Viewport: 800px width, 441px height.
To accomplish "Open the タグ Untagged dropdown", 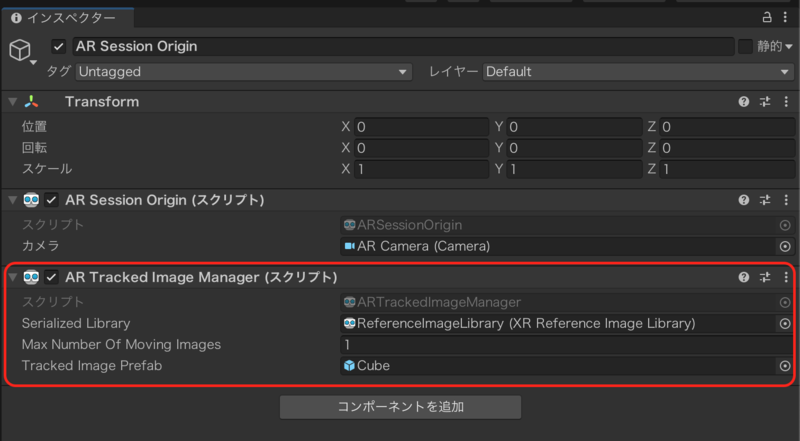I will (243, 72).
